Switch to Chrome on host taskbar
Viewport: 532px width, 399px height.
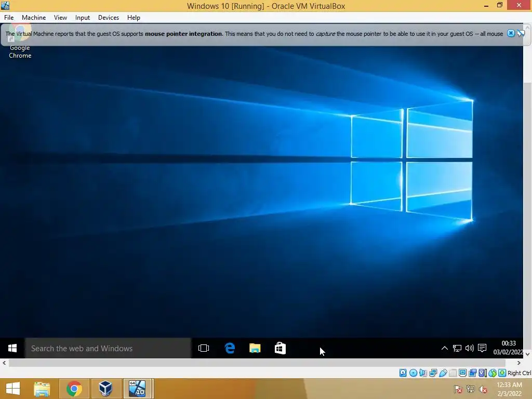pos(74,389)
